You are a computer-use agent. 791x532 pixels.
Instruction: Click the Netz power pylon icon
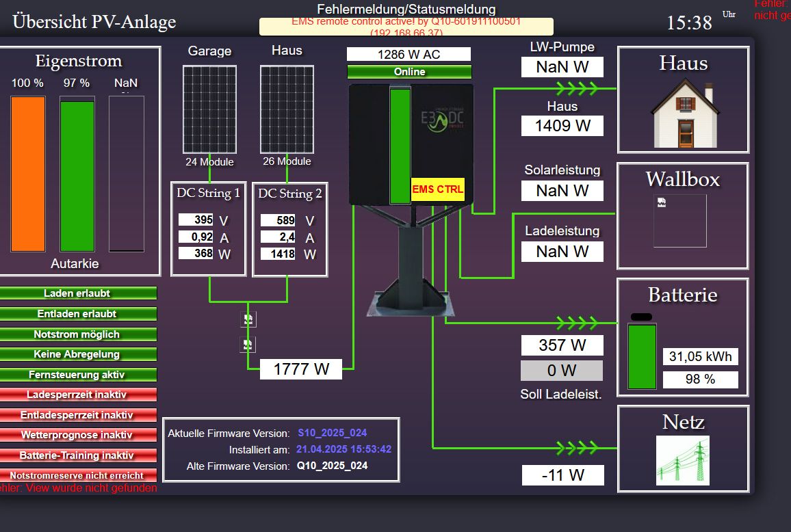683,460
